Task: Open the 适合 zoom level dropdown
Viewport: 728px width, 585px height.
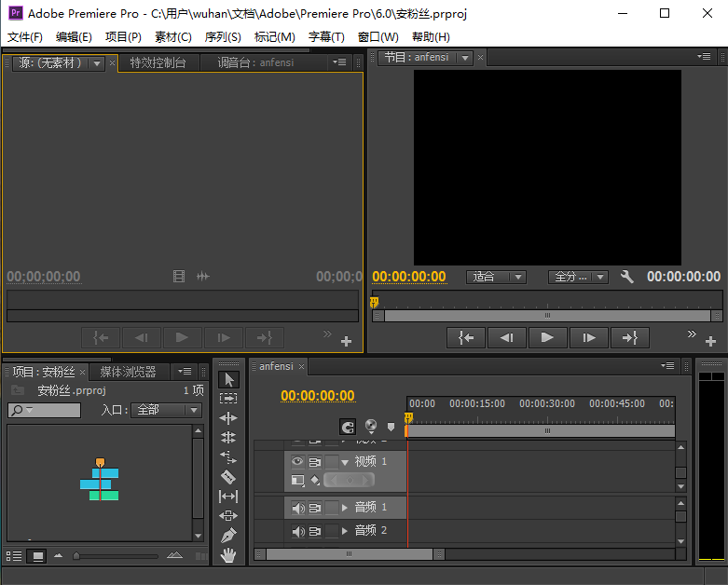Action: [496, 277]
